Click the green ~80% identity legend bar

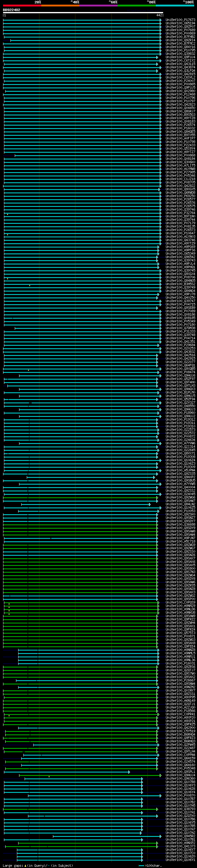coord(137,6)
